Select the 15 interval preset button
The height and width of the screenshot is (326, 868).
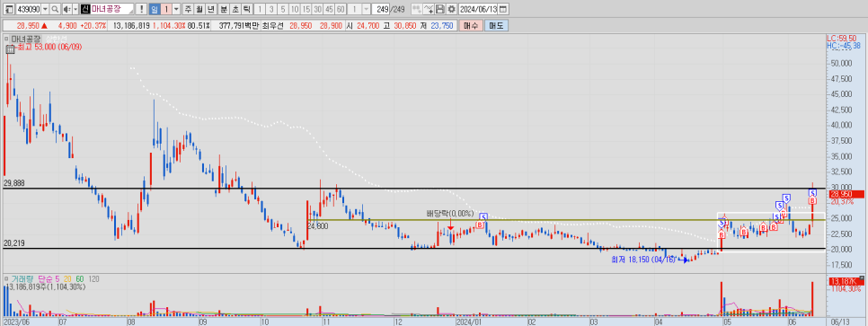coord(306,9)
